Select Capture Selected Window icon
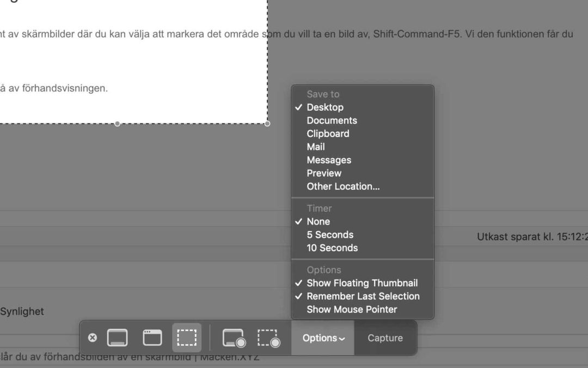This screenshot has height=368, width=588. point(152,338)
